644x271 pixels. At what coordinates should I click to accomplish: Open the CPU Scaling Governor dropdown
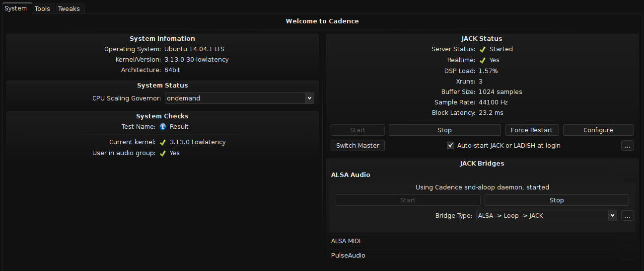[x=239, y=98]
